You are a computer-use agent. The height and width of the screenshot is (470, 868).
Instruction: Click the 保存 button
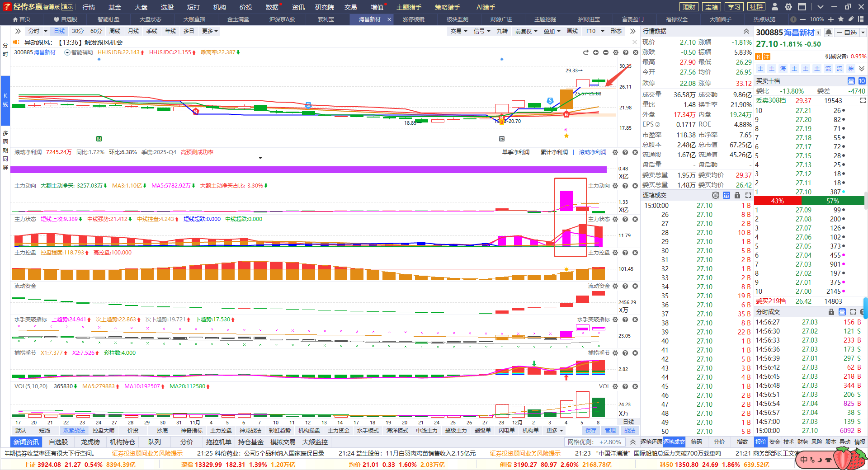(591, 431)
